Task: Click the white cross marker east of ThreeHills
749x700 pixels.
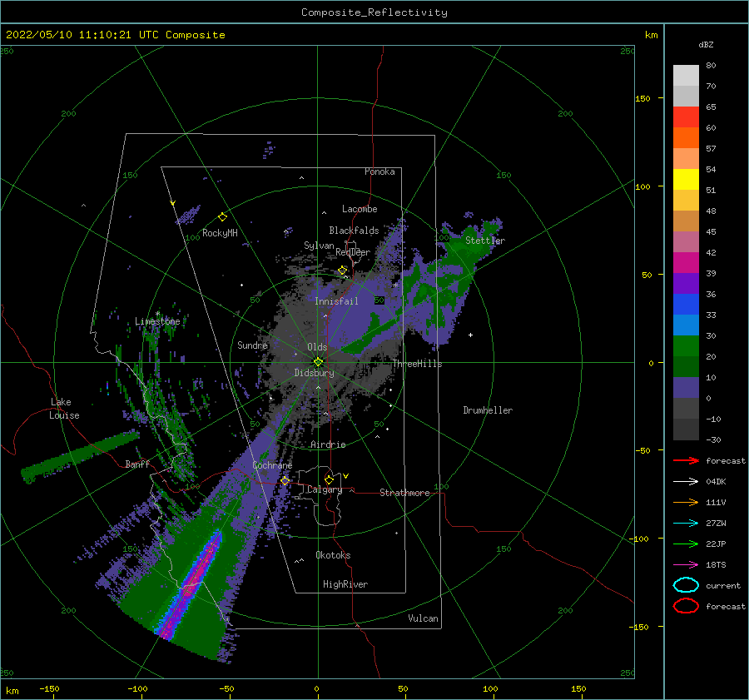Action: [x=470, y=335]
